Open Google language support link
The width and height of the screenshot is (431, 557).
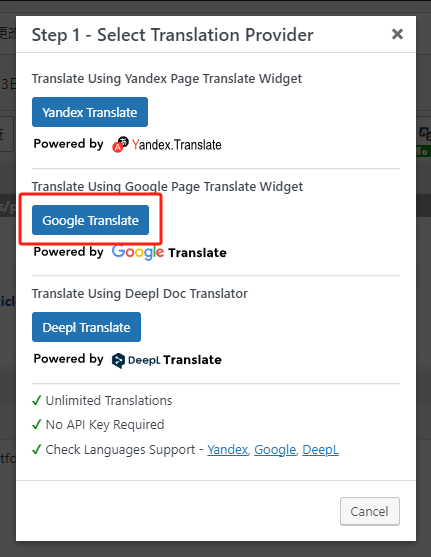tap(275, 450)
